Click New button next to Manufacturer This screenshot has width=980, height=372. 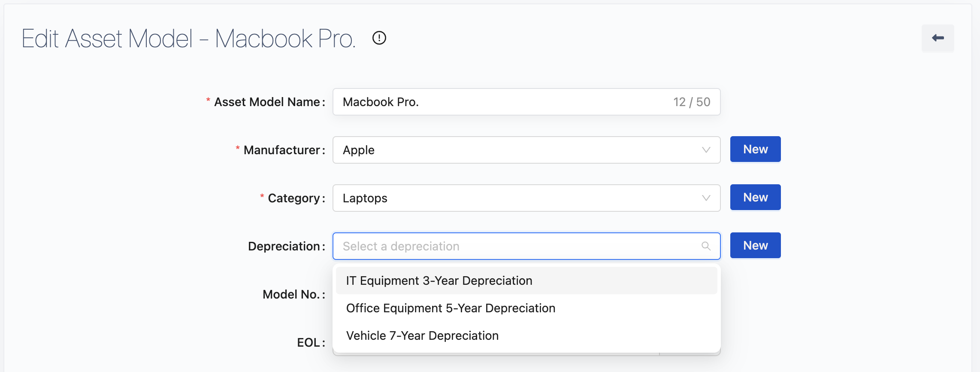coord(755,149)
